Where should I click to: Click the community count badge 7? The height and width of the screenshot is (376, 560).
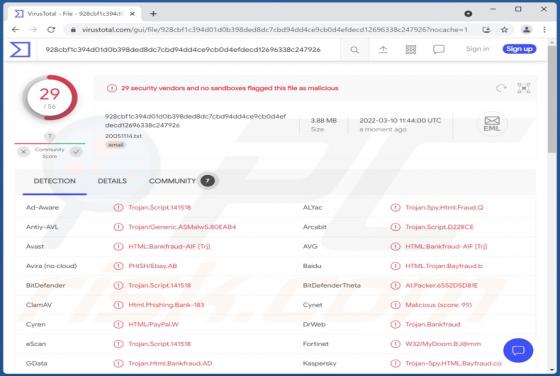click(208, 181)
